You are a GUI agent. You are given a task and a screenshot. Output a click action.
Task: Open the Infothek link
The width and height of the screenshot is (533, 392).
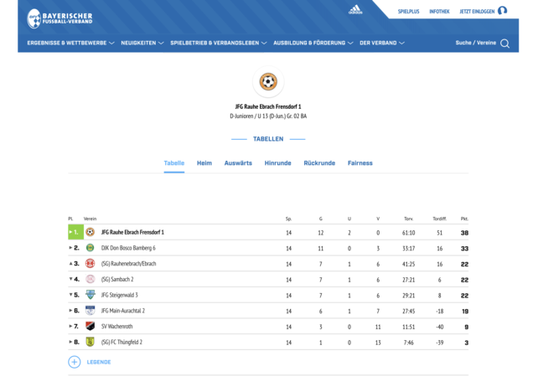point(439,12)
